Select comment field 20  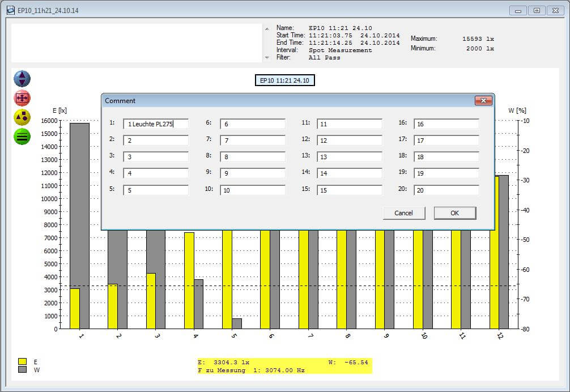(x=446, y=190)
